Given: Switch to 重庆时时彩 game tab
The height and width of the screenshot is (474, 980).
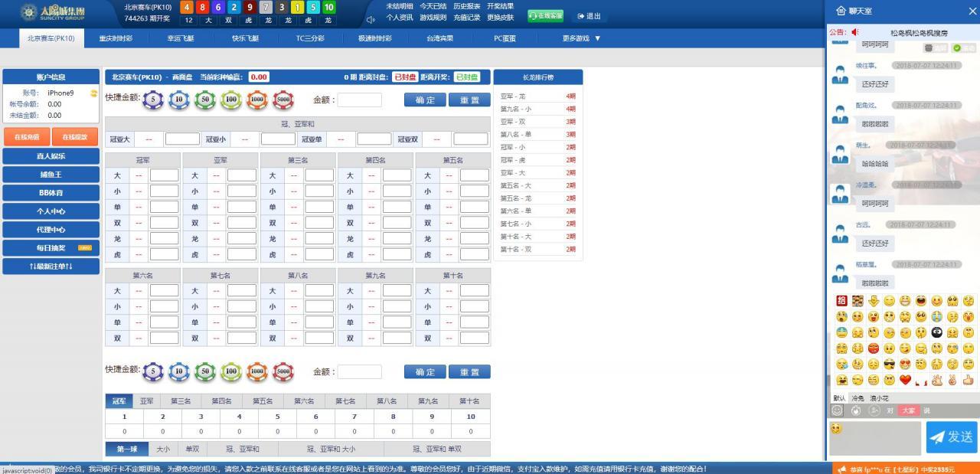Looking at the screenshot, I should click(116, 38).
